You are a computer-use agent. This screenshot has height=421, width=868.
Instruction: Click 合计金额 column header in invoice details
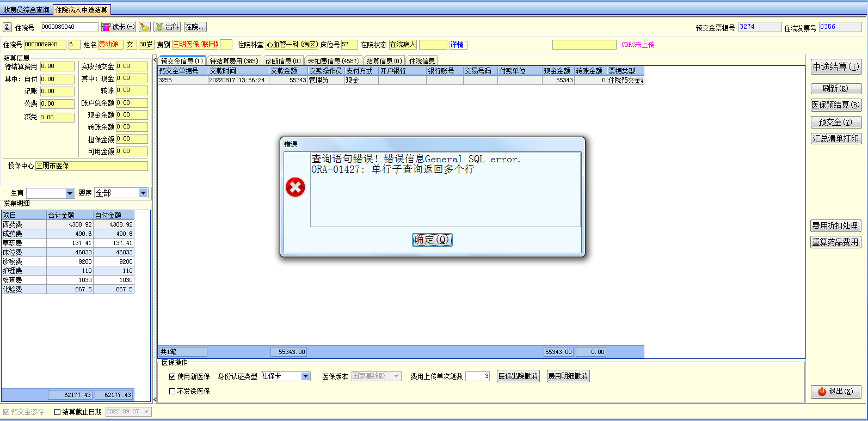[70, 215]
